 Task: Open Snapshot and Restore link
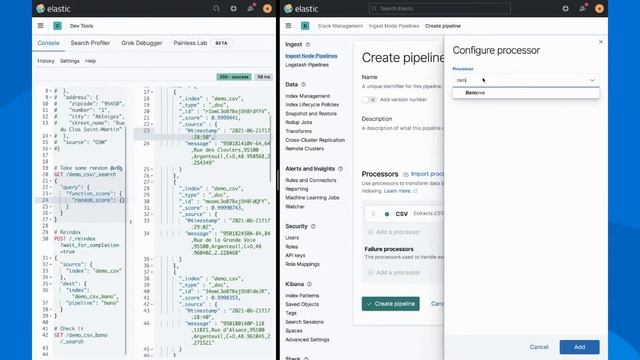click(311, 113)
